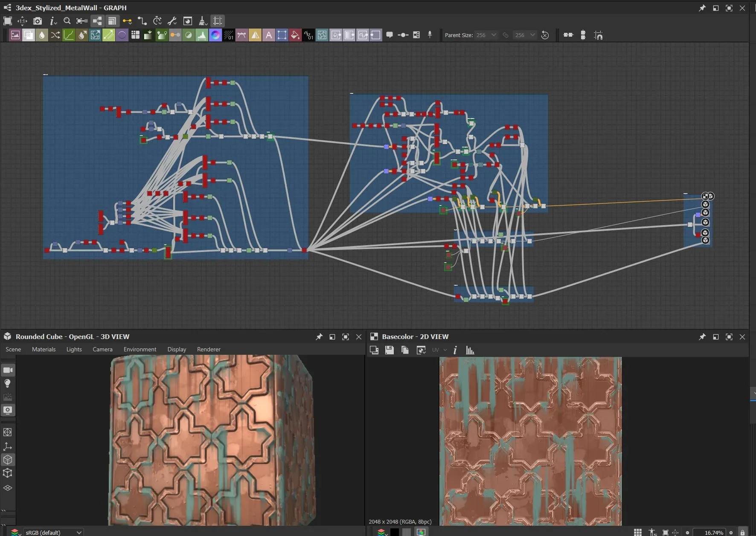Image resolution: width=756 pixels, height=536 pixels.
Task: Toggle the Parent Size width-height link
Action: point(506,35)
